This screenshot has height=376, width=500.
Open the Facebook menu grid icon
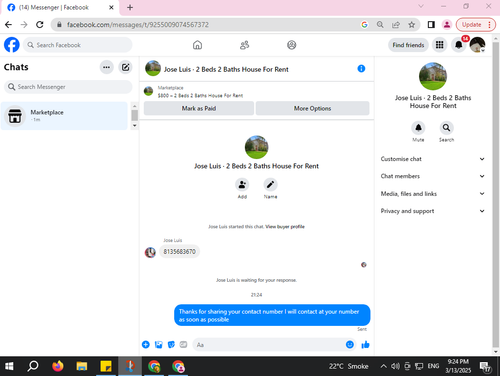440,45
